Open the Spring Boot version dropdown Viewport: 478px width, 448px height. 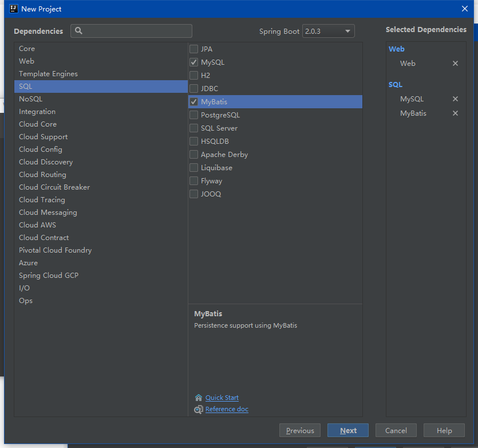coord(329,31)
